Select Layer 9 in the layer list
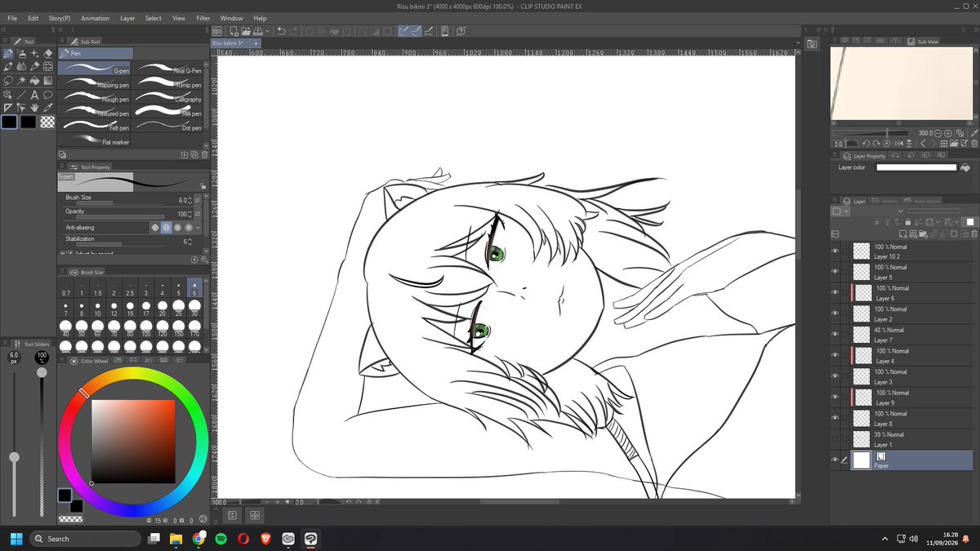Viewport: 980px width, 551px height. coord(911,398)
